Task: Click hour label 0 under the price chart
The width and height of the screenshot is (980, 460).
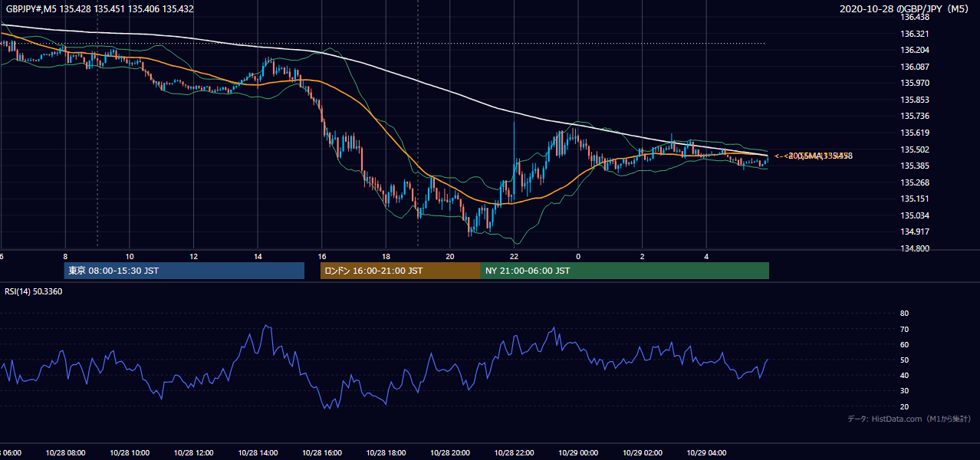Action: tap(578, 257)
